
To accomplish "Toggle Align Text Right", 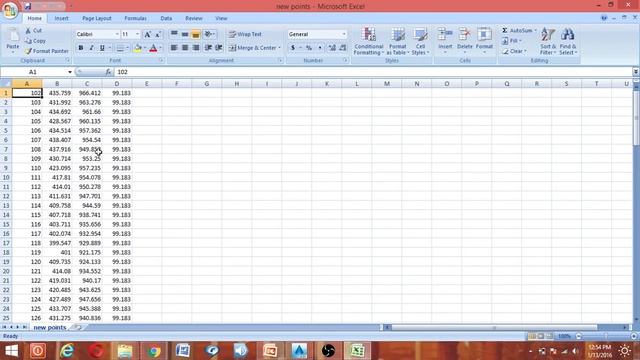I will 196,48.
